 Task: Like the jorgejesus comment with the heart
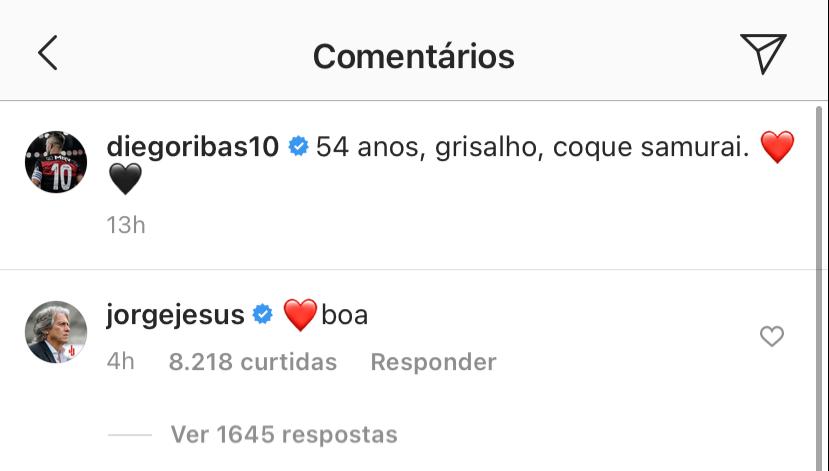[772, 337]
